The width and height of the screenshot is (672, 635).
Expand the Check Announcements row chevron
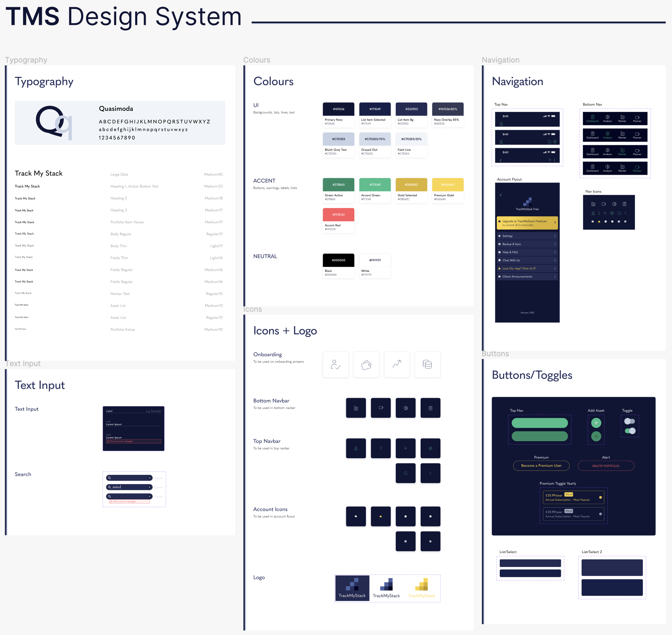[555, 277]
